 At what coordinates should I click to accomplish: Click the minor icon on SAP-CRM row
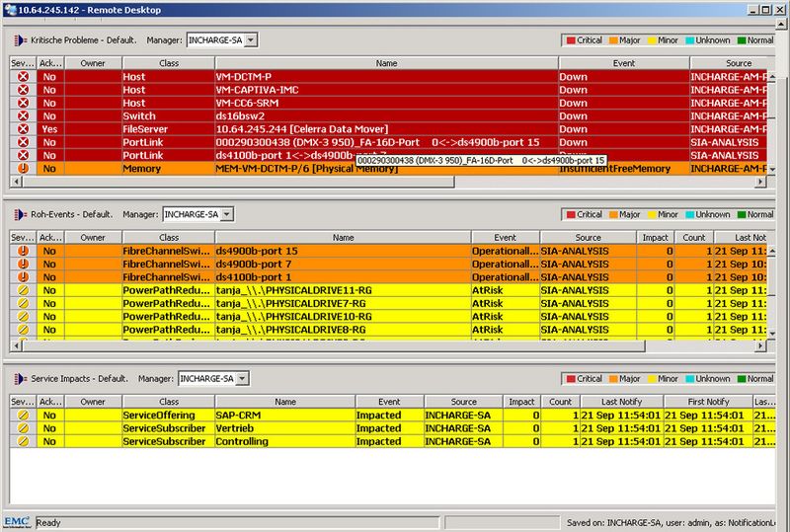click(23, 416)
